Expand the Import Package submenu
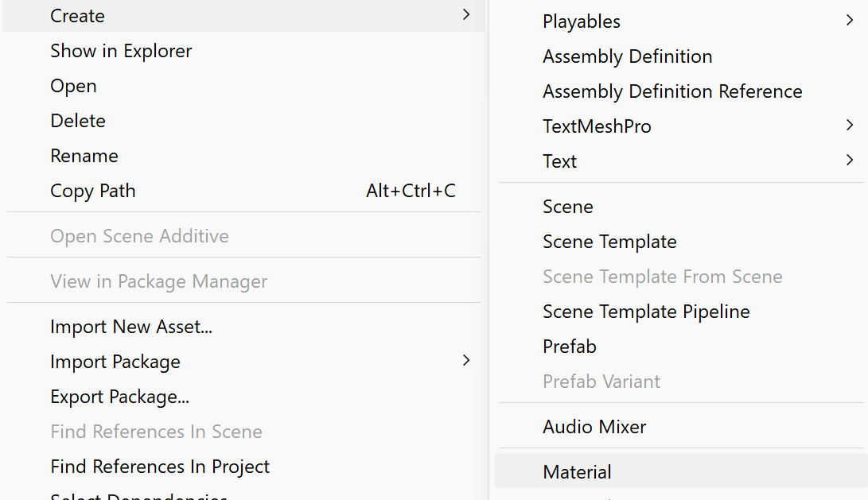The height and width of the screenshot is (500, 868). [466, 361]
